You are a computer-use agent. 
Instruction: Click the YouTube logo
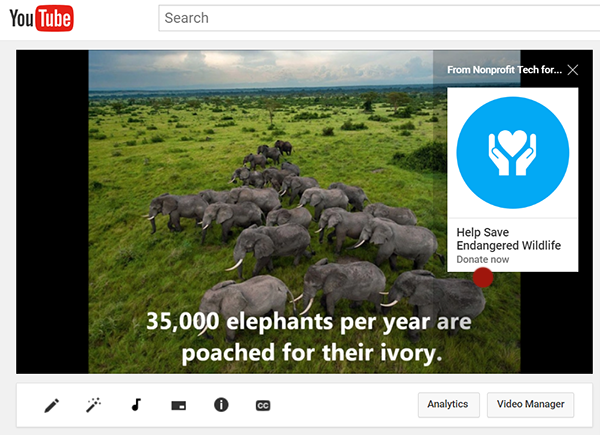41,18
